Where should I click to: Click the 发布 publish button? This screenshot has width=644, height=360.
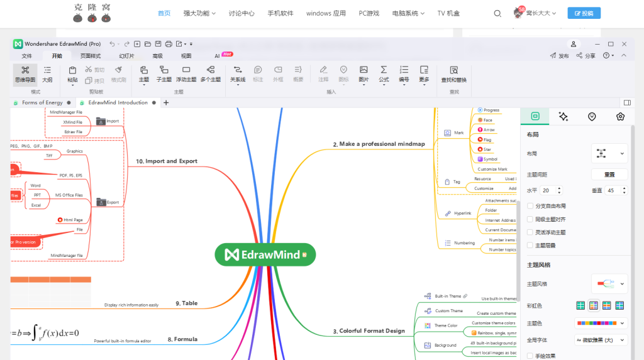(559, 55)
